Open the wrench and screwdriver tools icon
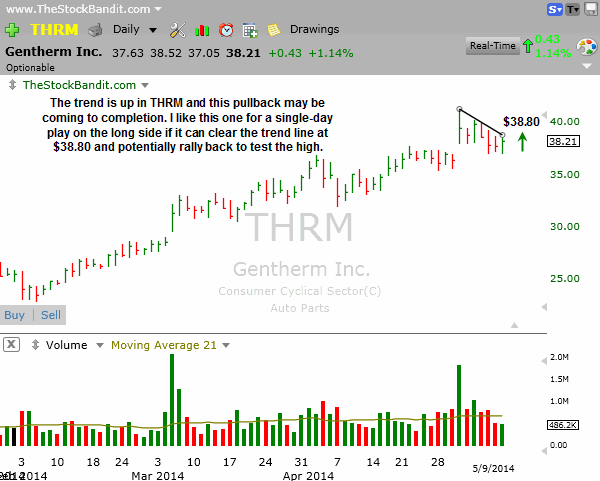This screenshot has width=600, height=481. (x=178, y=30)
